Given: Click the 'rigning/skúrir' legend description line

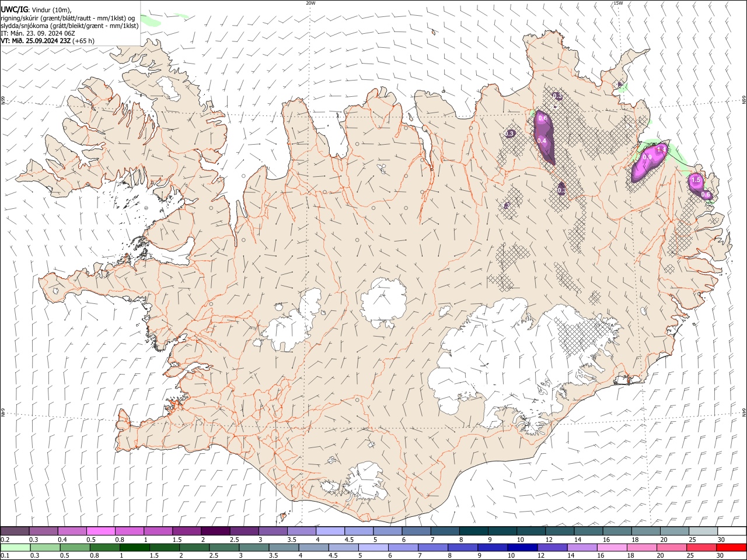Looking at the screenshot, I should [68, 17].
